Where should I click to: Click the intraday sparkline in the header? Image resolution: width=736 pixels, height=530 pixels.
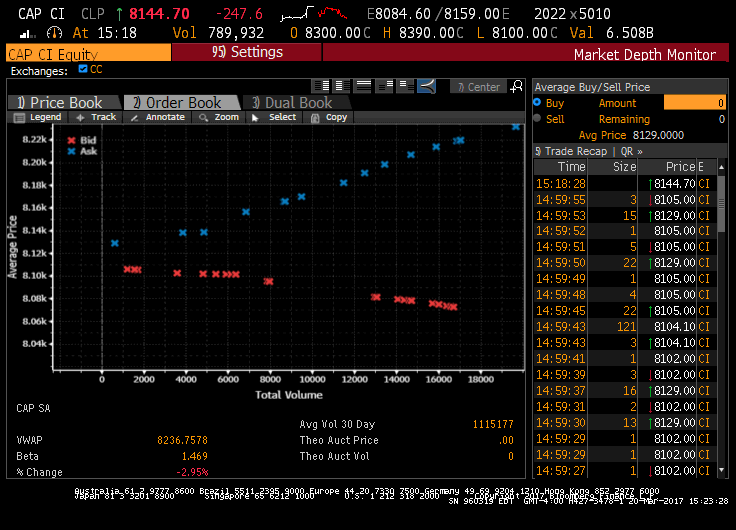click(314, 13)
